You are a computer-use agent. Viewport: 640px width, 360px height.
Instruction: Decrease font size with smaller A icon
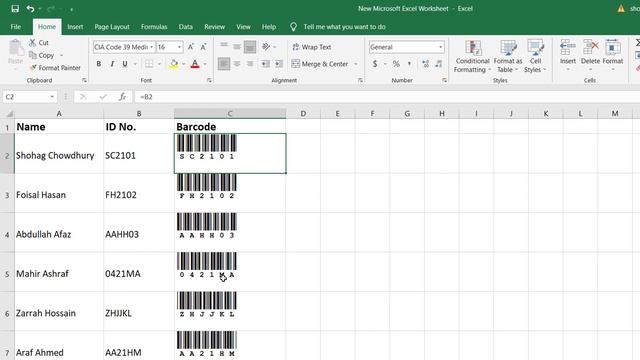coord(203,47)
